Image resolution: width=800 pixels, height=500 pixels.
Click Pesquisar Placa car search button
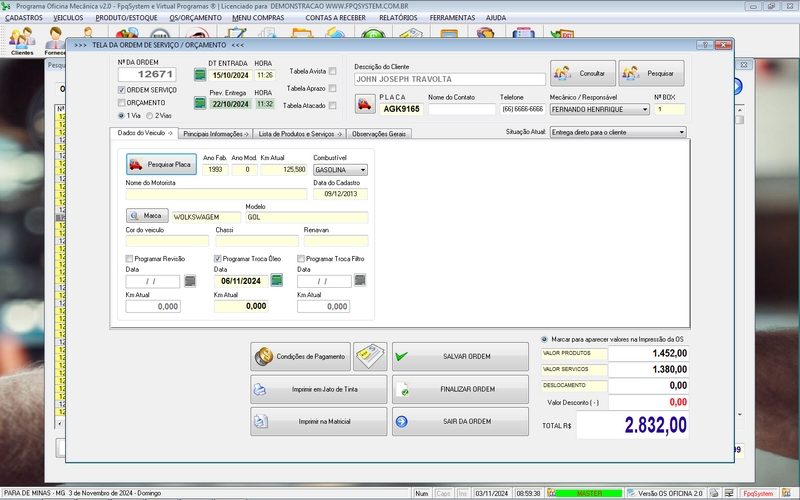pyautogui.click(x=160, y=164)
